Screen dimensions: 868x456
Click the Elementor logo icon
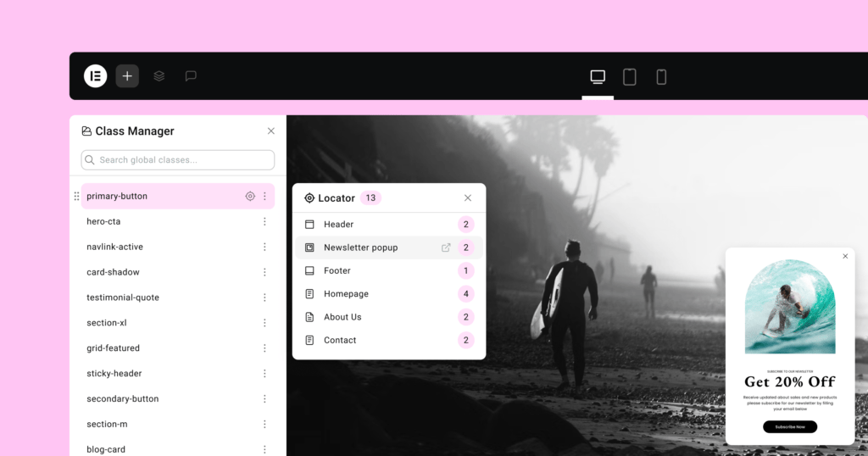(x=95, y=75)
